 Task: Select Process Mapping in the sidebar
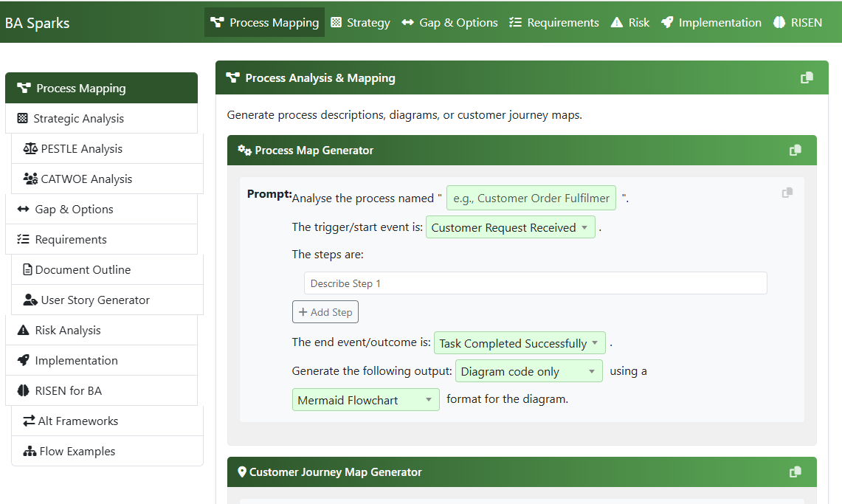[102, 88]
